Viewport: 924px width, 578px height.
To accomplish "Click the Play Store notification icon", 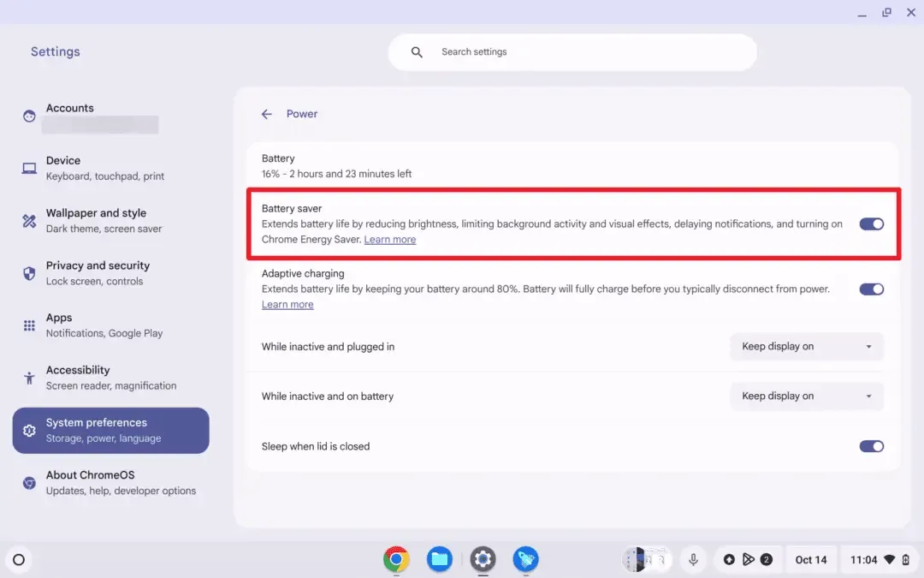I will 748,560.
